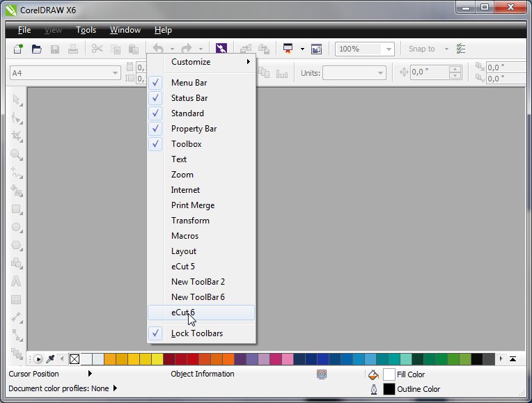
Task: Expand the Customize submenu
Action: (201, 62)
